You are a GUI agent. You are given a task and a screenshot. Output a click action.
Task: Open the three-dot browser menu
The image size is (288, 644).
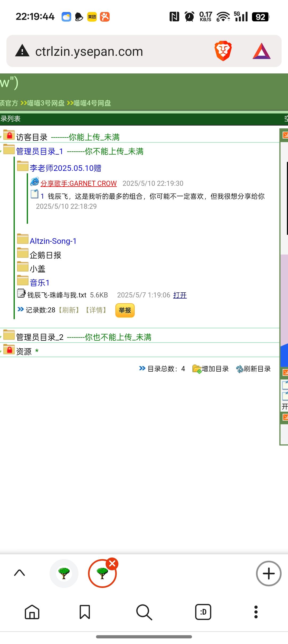pos(256,612)
